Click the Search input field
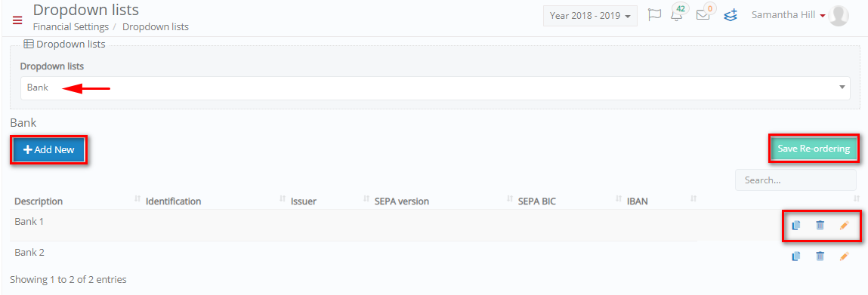Viewport: 868px width, 295px height. point(795,180)
